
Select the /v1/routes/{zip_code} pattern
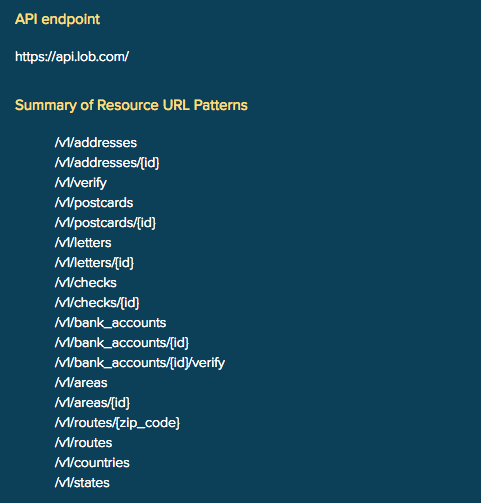pos(117,423)
